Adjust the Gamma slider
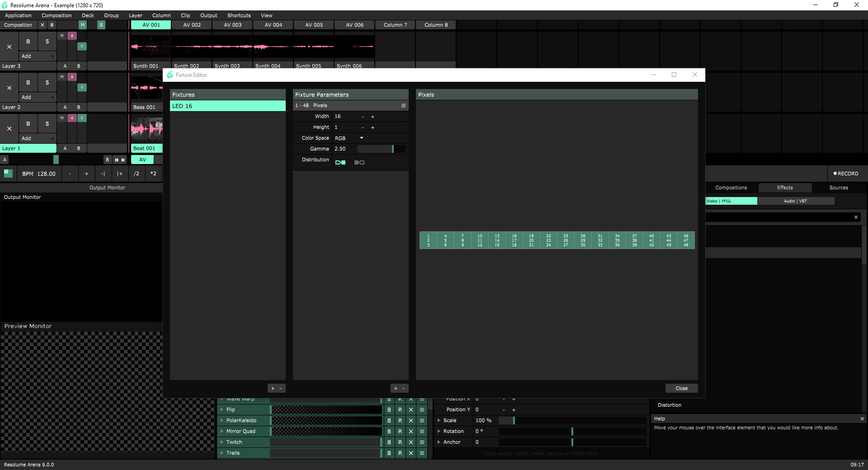The width and height of the screenshot is (868, 470). pos(381,149)
